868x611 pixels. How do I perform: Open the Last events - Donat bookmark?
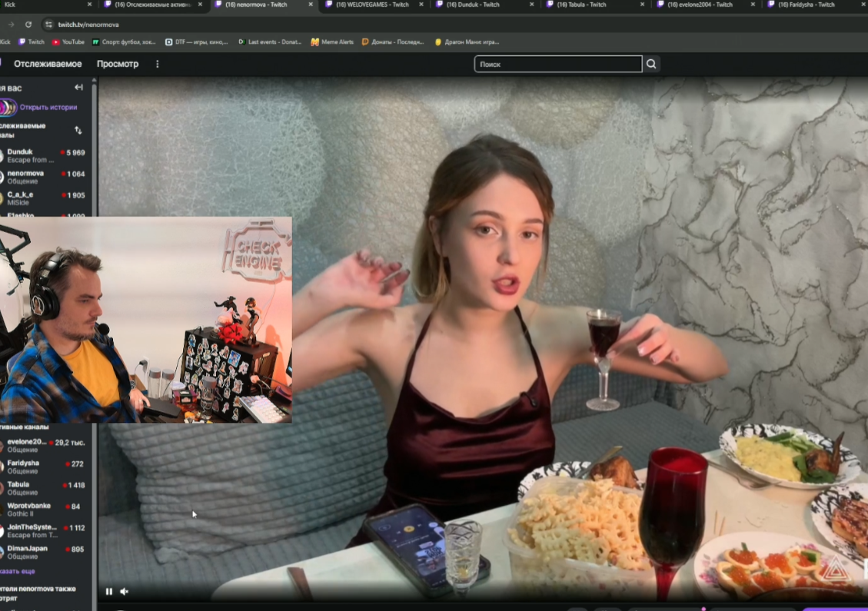270,42
